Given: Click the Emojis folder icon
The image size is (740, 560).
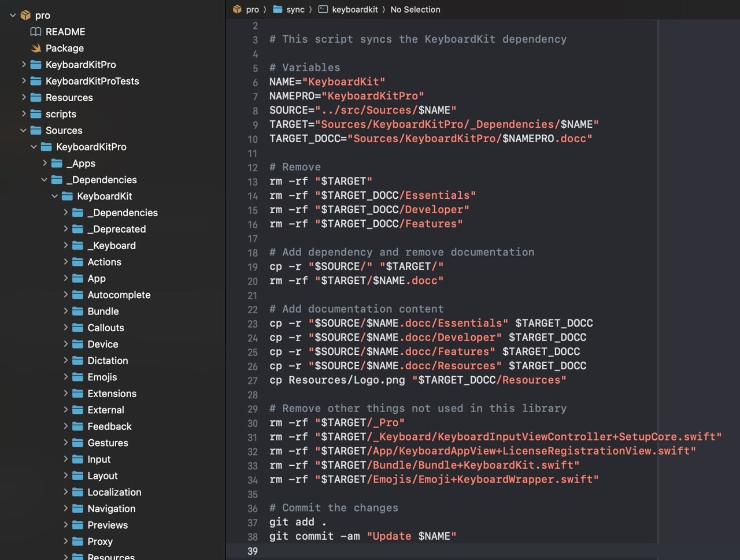Looking at the screenshot, I should tap(77, 377).
